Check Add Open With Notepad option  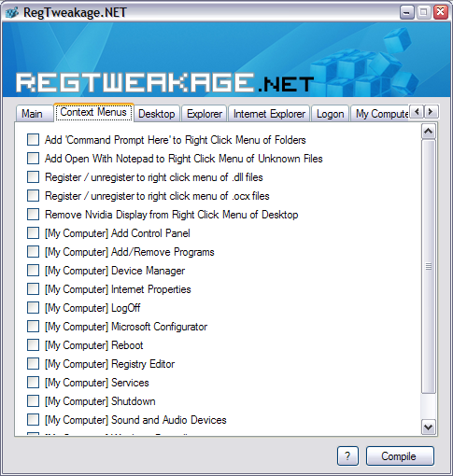(x=33, y=159)
